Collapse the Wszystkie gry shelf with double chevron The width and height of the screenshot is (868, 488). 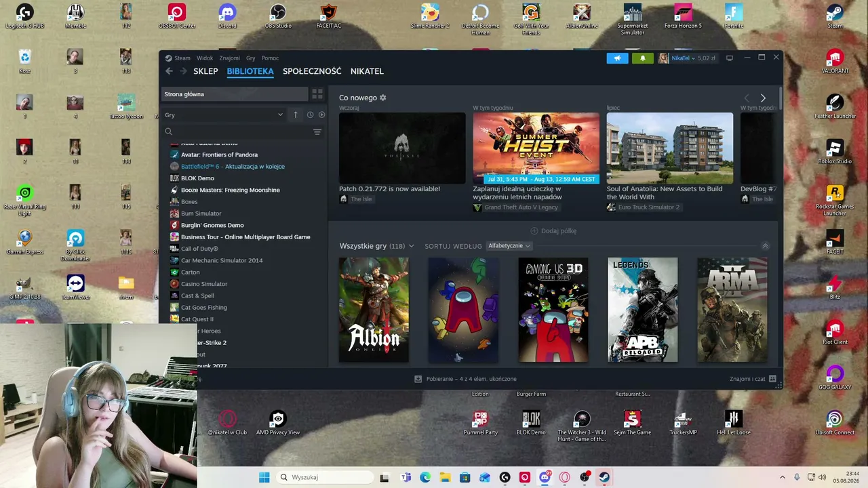(x=766, y=246)
